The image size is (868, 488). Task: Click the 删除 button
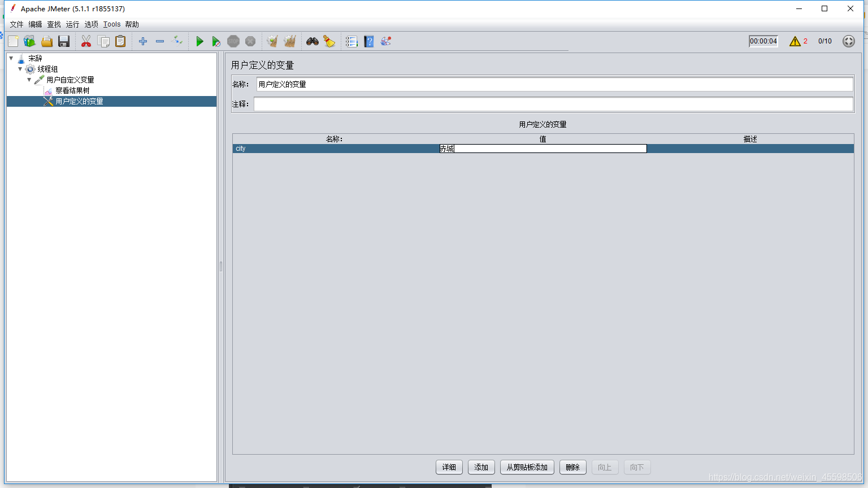pos(573,467)
